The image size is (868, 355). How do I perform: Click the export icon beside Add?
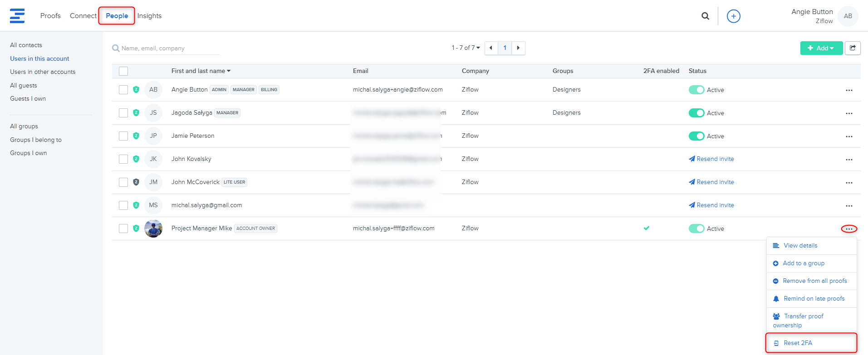pos(853,48)
